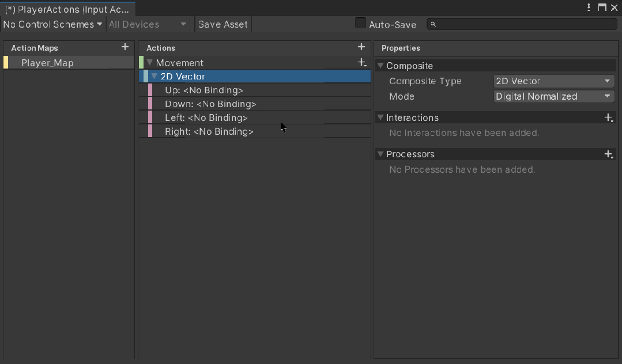This screenshot has width=622, height=364.
Task: Open the window options kebab menu
Action: point(589,7)
